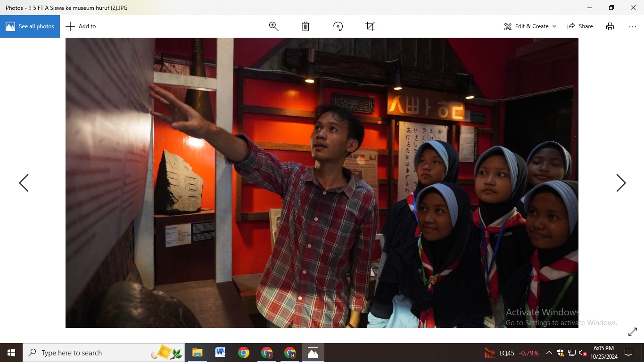Click the displayed museum photo
Screen dimensions: 644x362
coord(322,183)
